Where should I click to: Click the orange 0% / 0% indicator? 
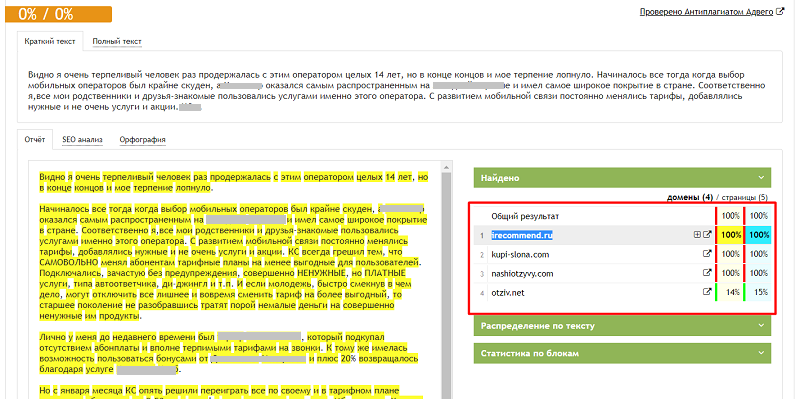tap(58, 14)
